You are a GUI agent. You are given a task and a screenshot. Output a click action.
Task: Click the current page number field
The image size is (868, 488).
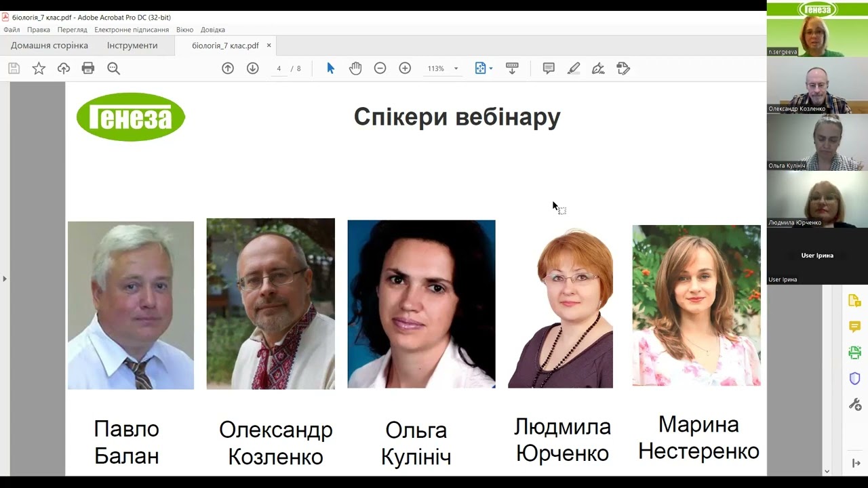pos(279,68)
